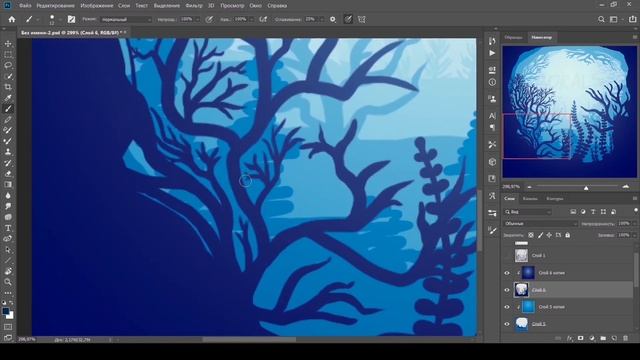
Task: Create a new layer group folder icon
Action: pos(603,338)
